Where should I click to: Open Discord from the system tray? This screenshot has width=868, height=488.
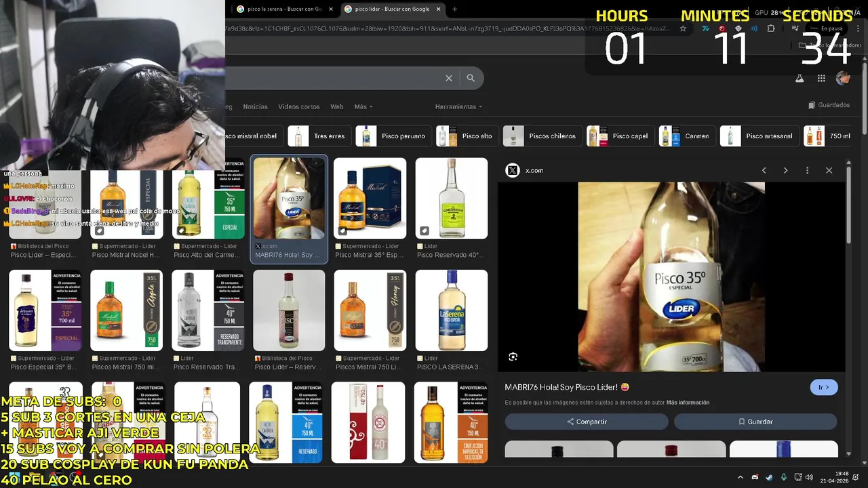[755, 477]
